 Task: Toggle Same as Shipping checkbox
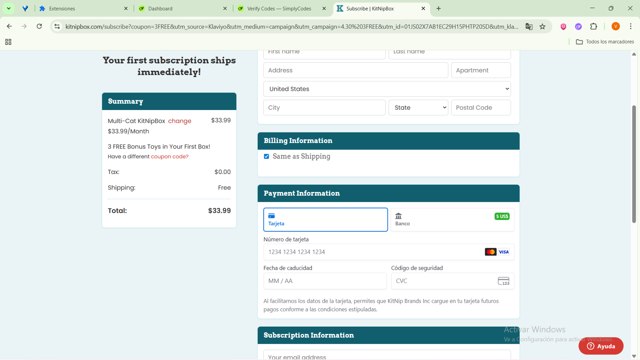(267, 156)
